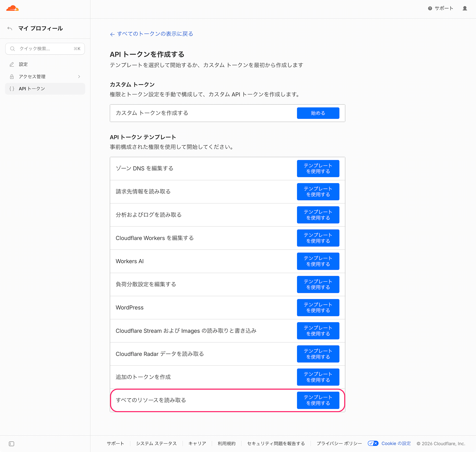Viewport: 476px width, 452px height.
Task: Click the 負荷分散設定を編集する row label
Action: pos(146,284)
